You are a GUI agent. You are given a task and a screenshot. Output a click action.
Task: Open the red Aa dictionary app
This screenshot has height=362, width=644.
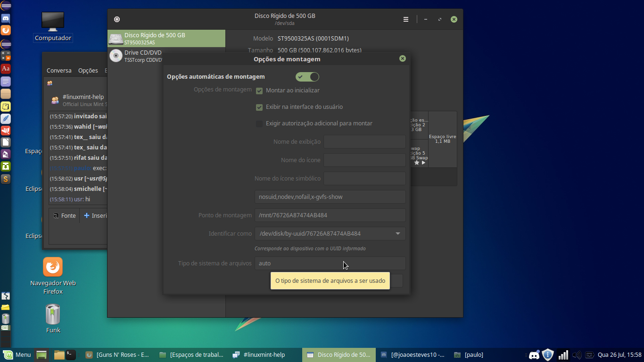[x=6, y=69]
